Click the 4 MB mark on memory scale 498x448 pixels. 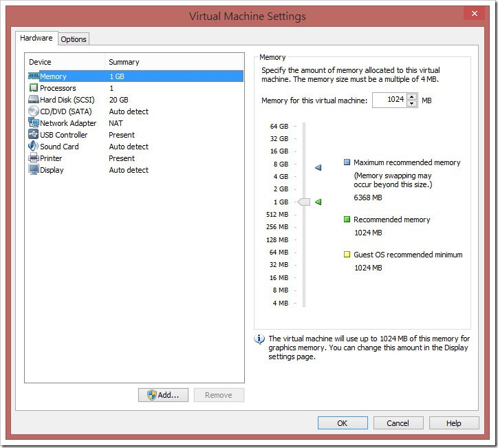pyautogui.click(x=281, y=303)
